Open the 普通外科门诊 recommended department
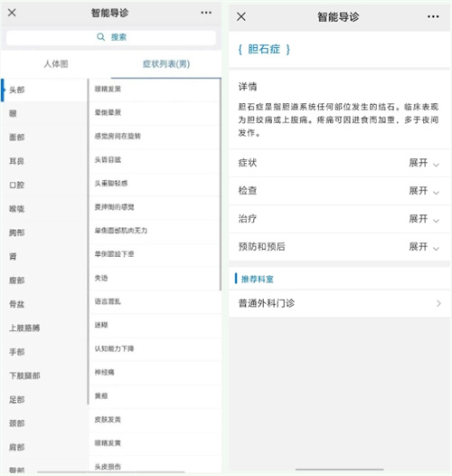This screenshot has width=452, height=476. [339, 303]
